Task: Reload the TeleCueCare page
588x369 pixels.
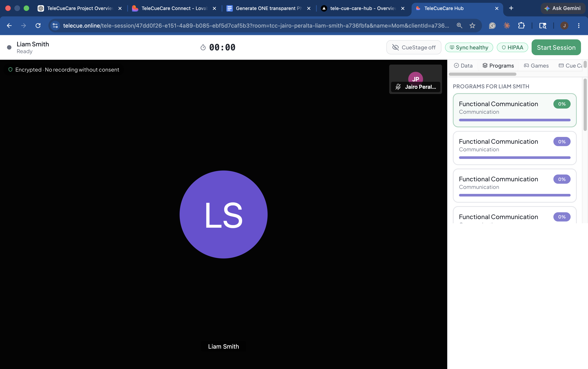Action: [38, 26]
